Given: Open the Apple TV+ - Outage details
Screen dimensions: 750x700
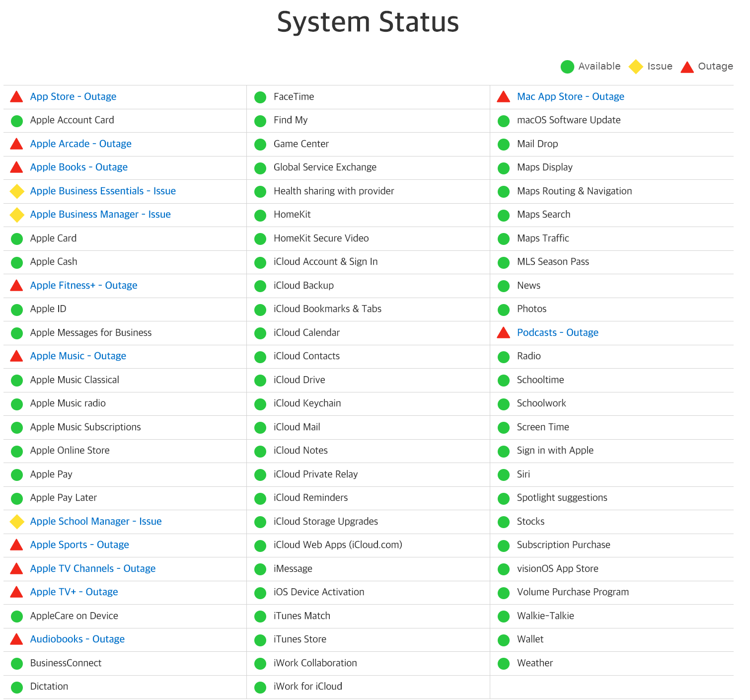Looking at the screenshot, I should (74, 592).
